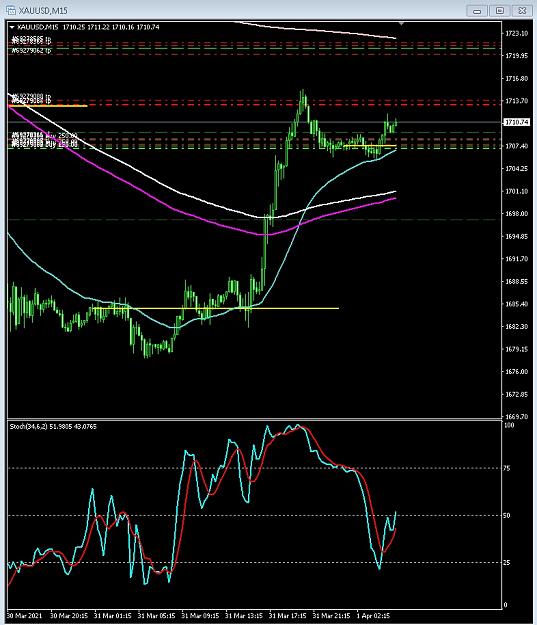Click the 1698.00 price scale label

516,214
